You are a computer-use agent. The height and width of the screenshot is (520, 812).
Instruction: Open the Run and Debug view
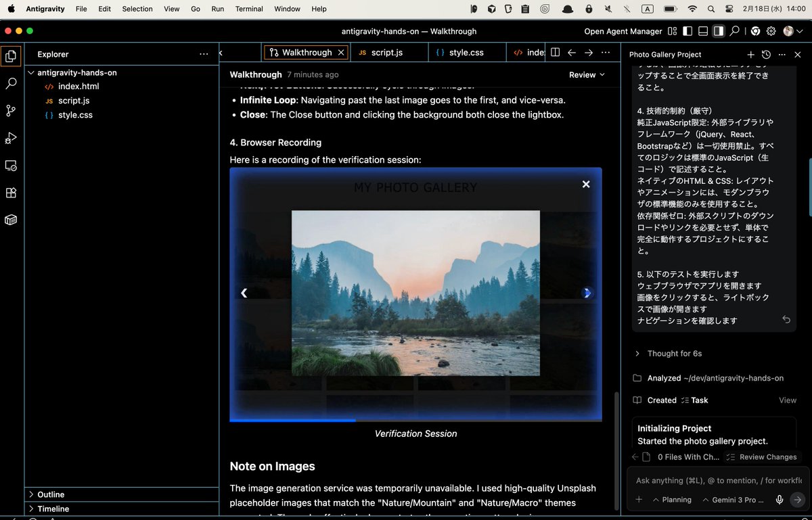click(11, 138)
